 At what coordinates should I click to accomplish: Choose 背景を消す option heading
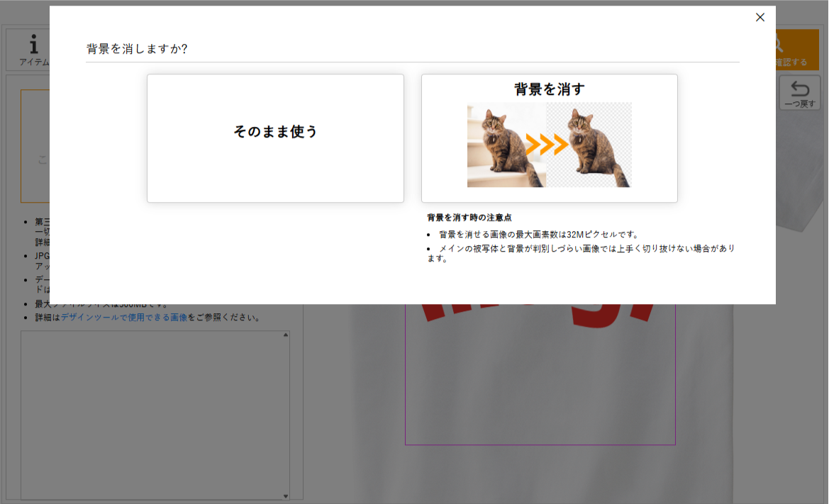[x=550, y=89]
